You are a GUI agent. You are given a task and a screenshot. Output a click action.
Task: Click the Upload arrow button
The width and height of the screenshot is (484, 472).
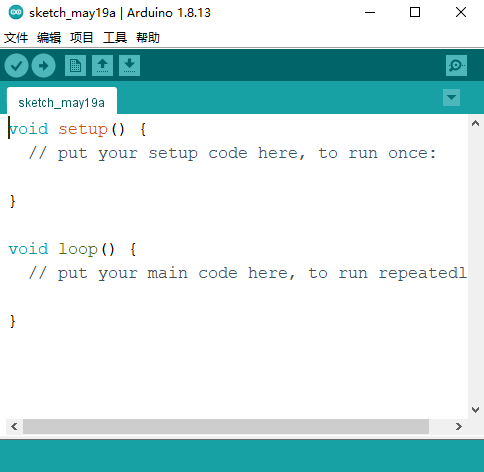(43, 66)
